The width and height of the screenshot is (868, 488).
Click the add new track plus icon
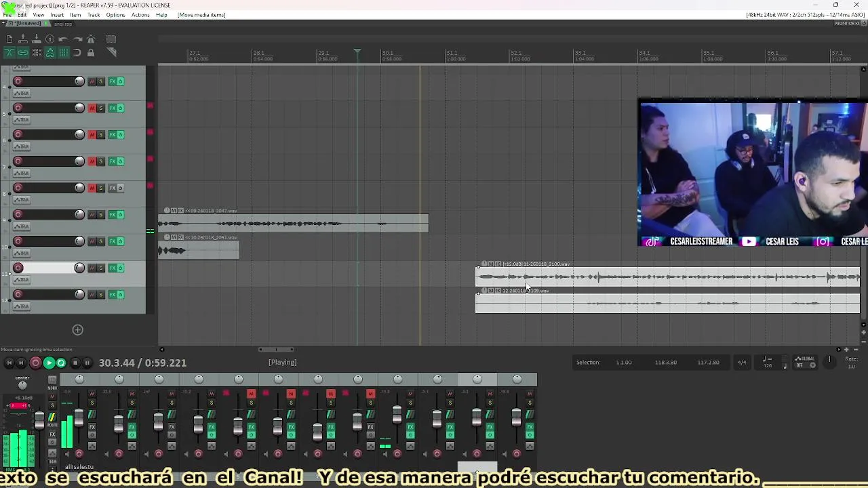click(x=77, y=330)
